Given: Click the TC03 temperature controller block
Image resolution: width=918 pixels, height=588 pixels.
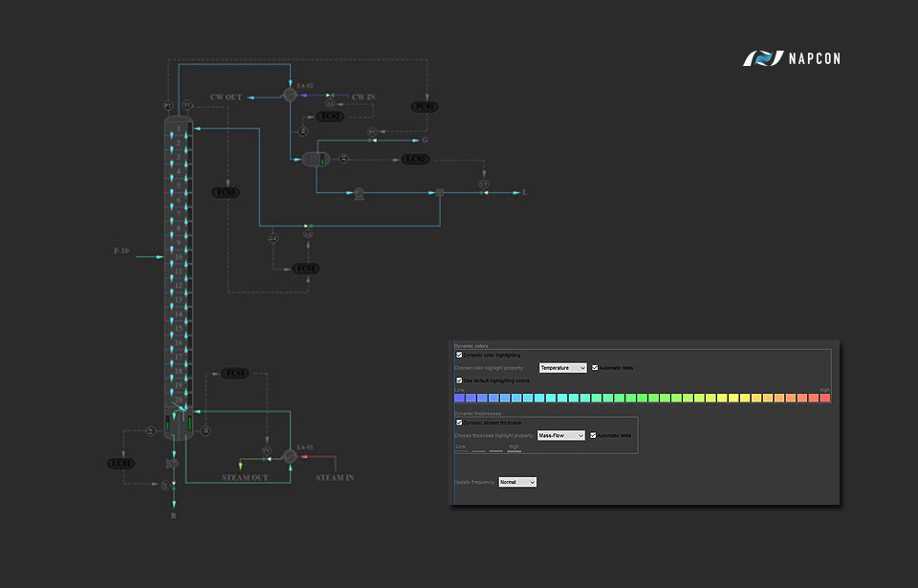Looking at the screenshot, I should (226, 192).
